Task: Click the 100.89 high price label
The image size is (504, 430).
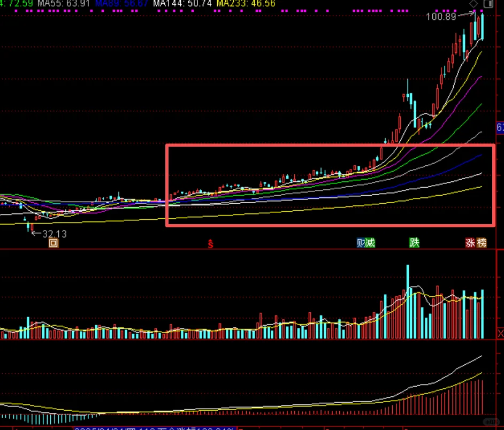Action: (441, 17)
